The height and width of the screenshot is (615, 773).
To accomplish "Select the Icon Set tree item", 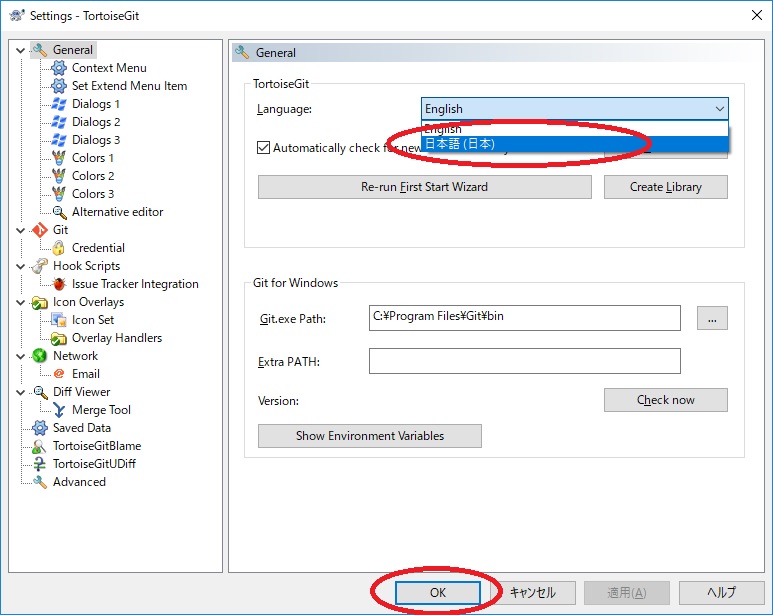I will pyautogui.click(x=93, y=320).
